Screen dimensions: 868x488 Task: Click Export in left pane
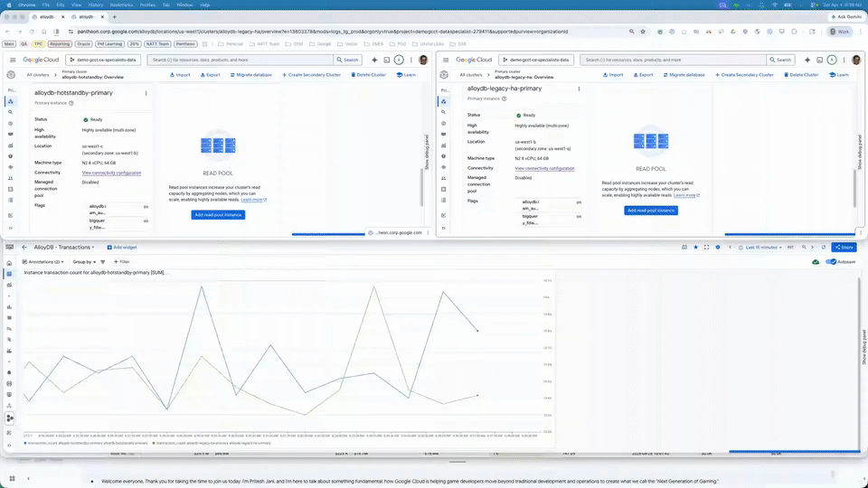pos(210,75)
